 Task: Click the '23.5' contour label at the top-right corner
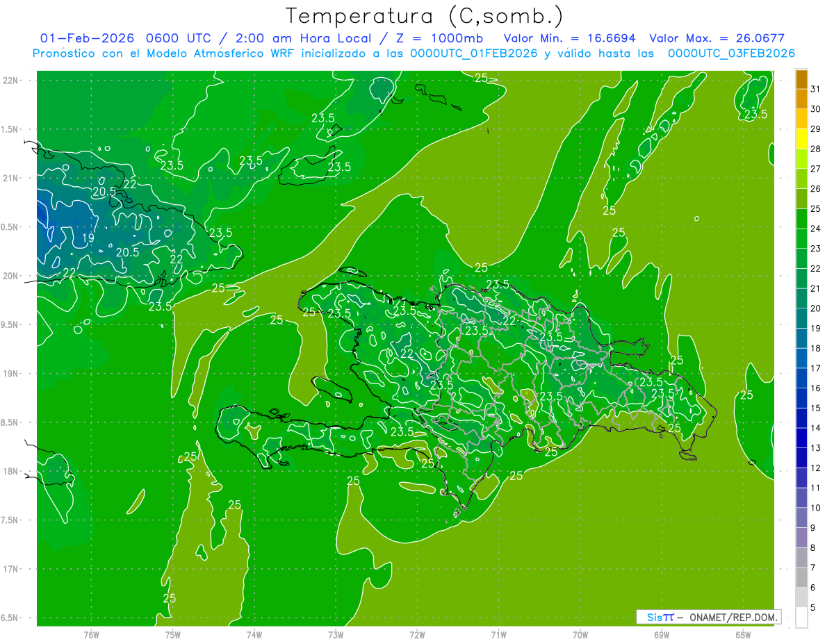[x=755, y=114]
